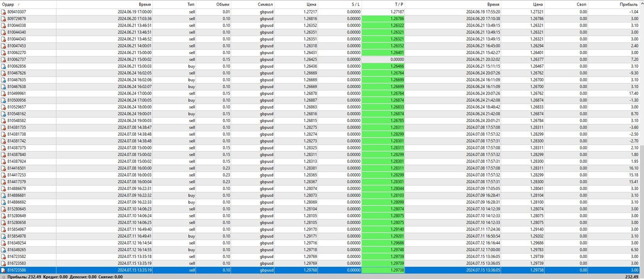644x279 pixels.
Task: Select order number 814387840
Action: tap(16, 154)
